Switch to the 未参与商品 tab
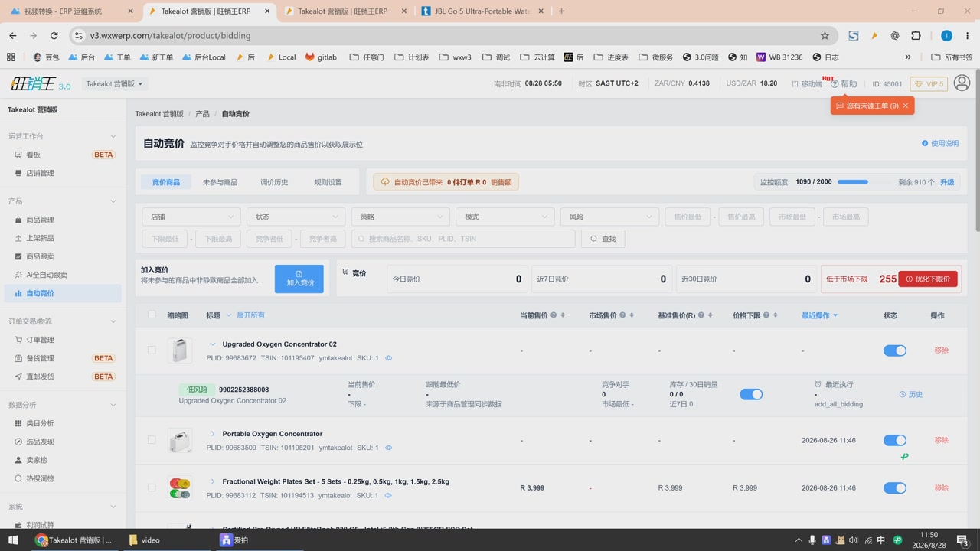980x551 pixels. pos(220,182)
